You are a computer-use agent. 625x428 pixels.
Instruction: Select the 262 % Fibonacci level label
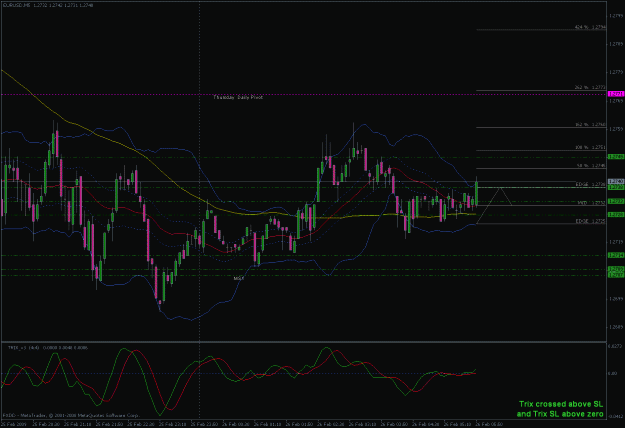click(590, 87)
